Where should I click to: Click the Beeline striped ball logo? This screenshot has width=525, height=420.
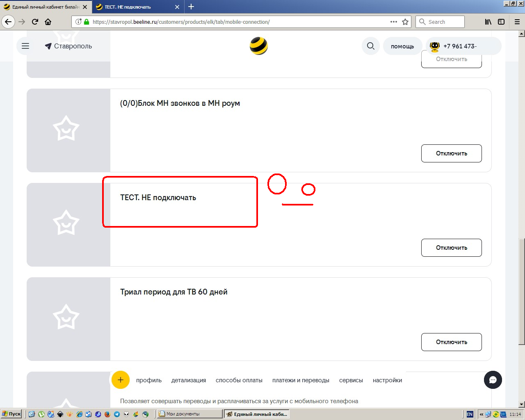[259, 46]
